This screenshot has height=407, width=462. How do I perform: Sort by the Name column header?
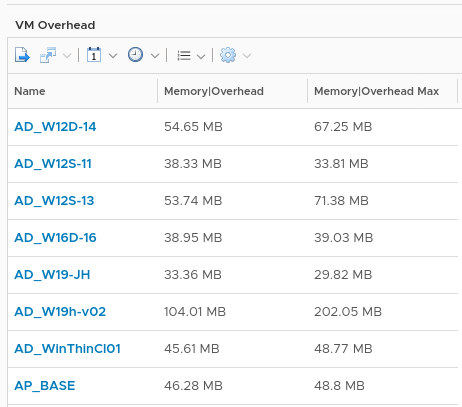click(x=30, y=91)
